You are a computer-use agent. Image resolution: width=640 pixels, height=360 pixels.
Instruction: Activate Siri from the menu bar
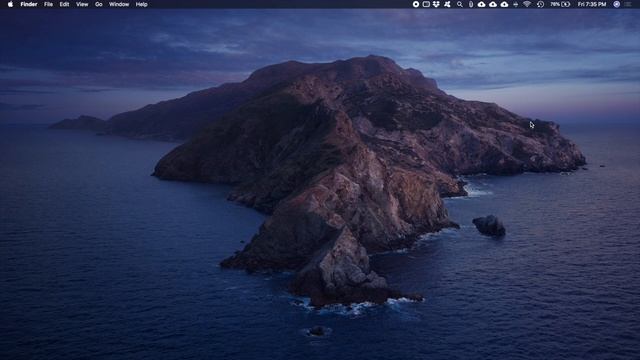(617, 4)
